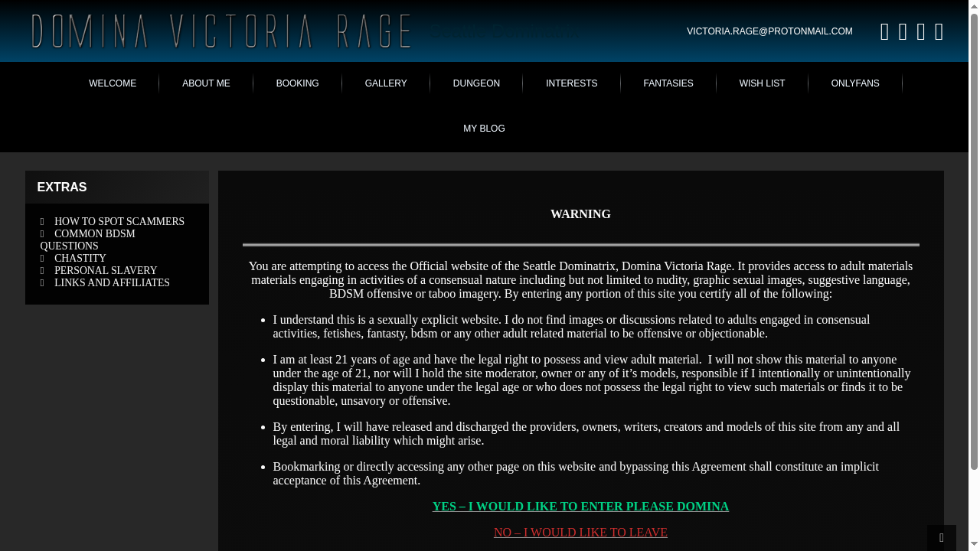Screen dimensions: 980x551
Task: Click the second social media icon in the header
Action: tap(903, 31)
